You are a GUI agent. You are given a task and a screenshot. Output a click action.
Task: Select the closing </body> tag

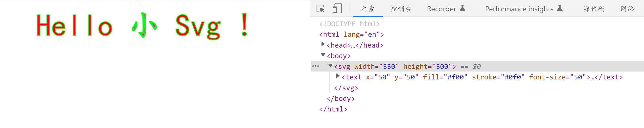(340, 99)
